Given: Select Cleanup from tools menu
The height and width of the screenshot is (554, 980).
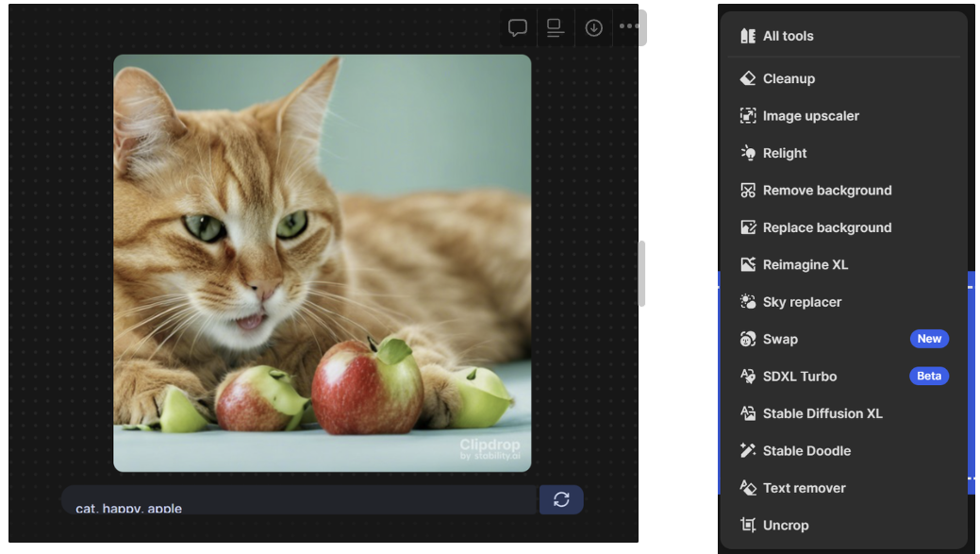Looking at the screenshot, I should [789, 78].
